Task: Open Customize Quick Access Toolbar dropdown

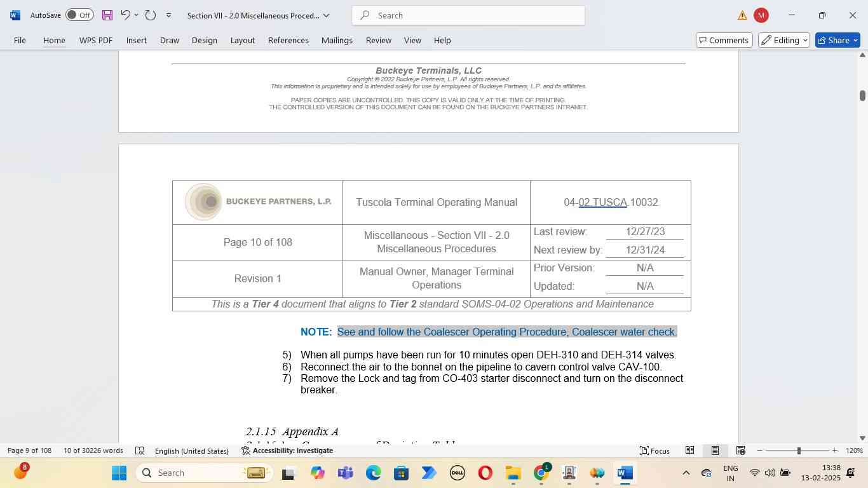Action: (168, 15)
